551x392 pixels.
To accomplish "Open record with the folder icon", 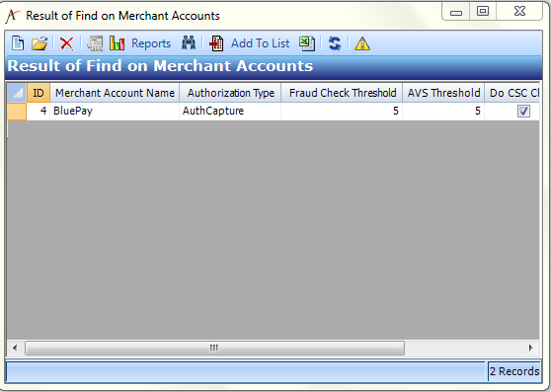I will [x=39, y=43].
